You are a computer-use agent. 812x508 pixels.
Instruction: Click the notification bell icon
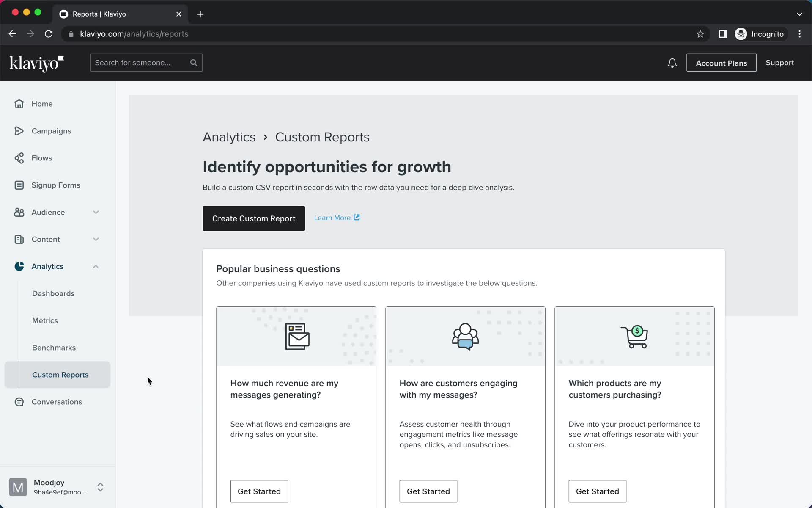click(x=672, y=63)
